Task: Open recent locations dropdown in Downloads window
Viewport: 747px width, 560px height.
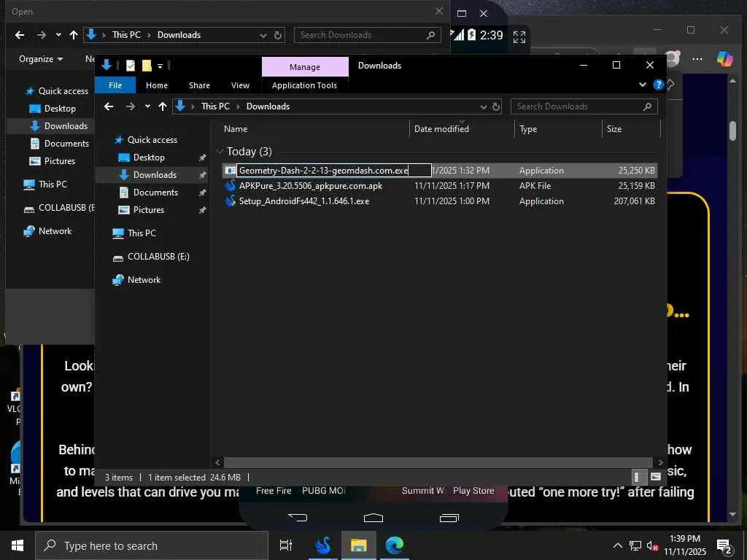Action: [x=147, y=106]
